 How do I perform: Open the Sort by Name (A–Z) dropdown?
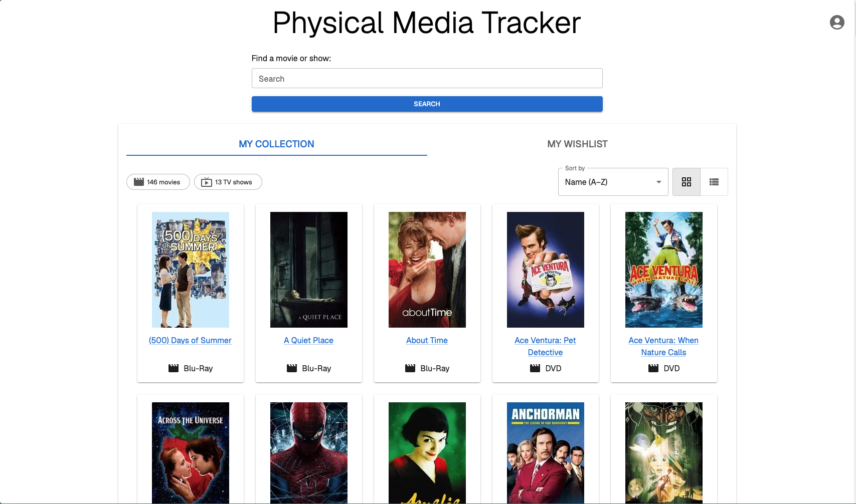tap(613, 182)
